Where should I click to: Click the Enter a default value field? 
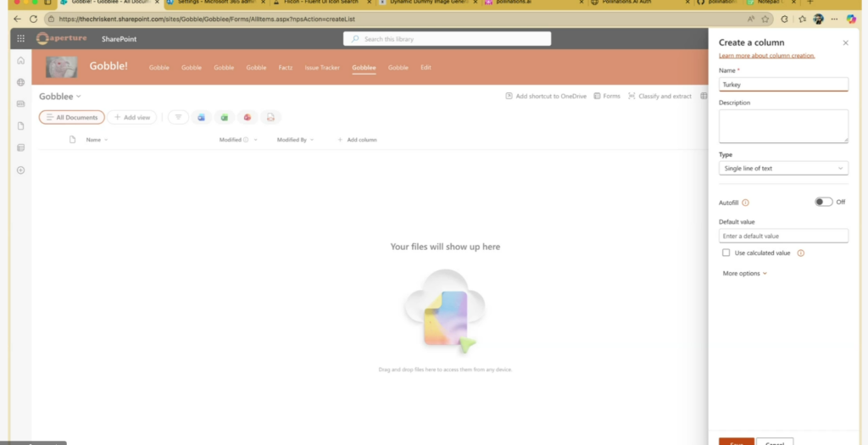783,236
